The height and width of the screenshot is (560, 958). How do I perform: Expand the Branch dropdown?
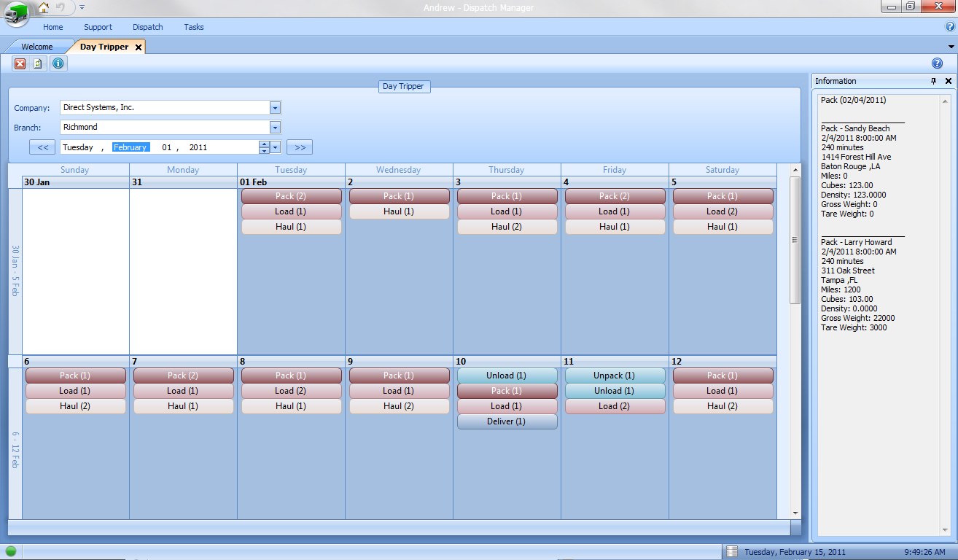[275, 128]
